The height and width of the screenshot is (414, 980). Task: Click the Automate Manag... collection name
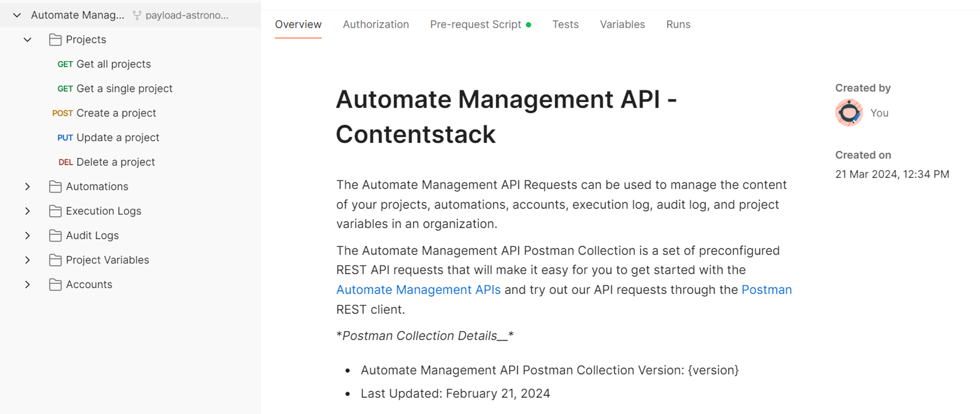coord(78,15)
